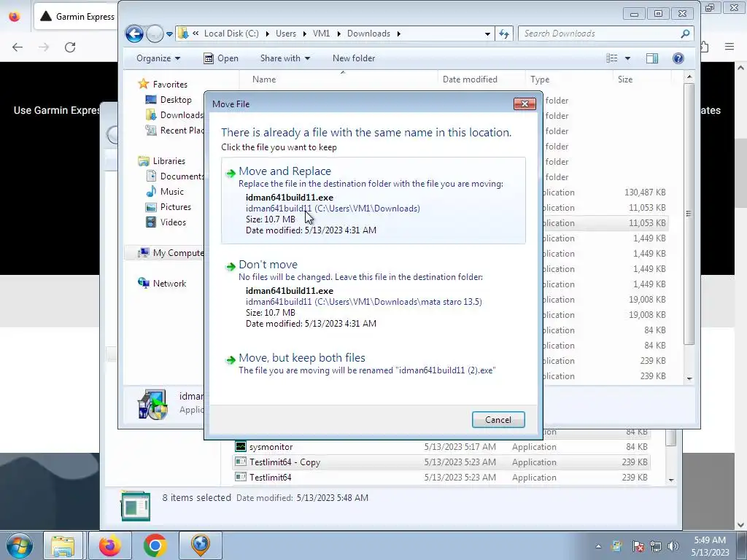Screen dimensions: 747x560
Task: Open Windows Explorer from taskbar
Action: click(x=63, y=545)
